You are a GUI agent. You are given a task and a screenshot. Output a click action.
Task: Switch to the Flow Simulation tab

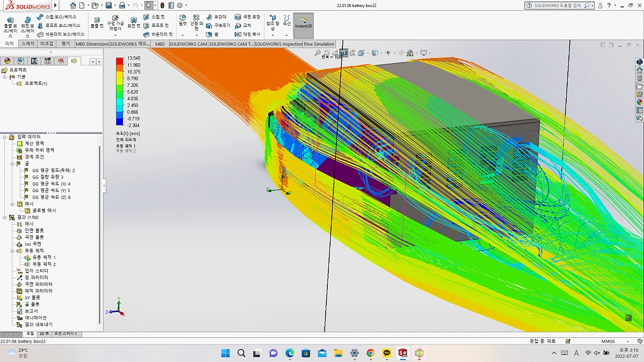click(x=319, y=44)
